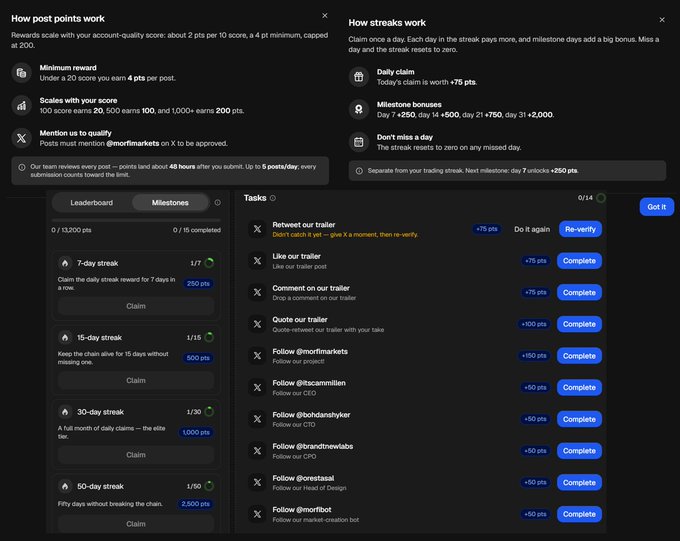Click the Minimum reward coins icon
This screenshot has width=680, height=541.
pos(21,72)
